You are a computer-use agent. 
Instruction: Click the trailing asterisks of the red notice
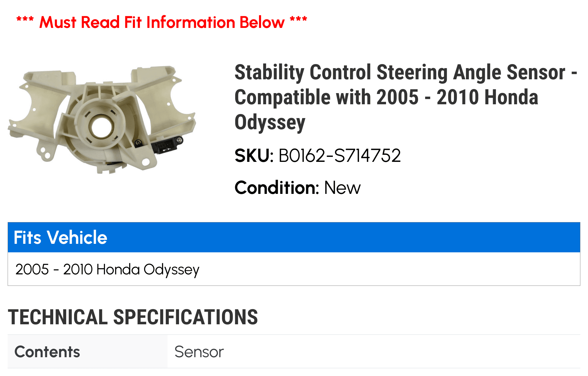click(x=298, y=21)
